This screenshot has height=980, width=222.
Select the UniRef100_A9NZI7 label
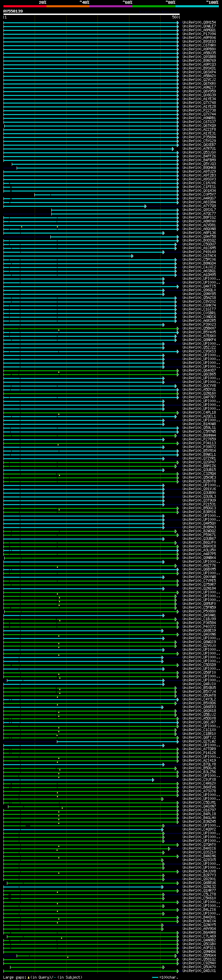tap(199, 88)
